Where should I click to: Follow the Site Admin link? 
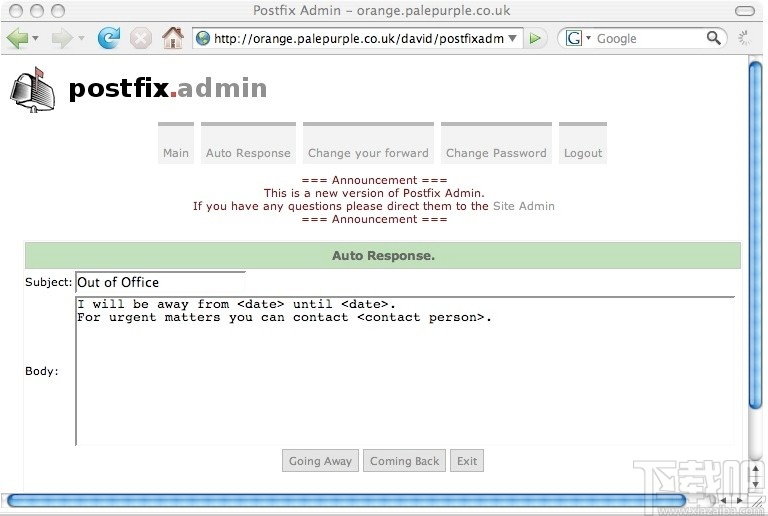coord(524,206)
